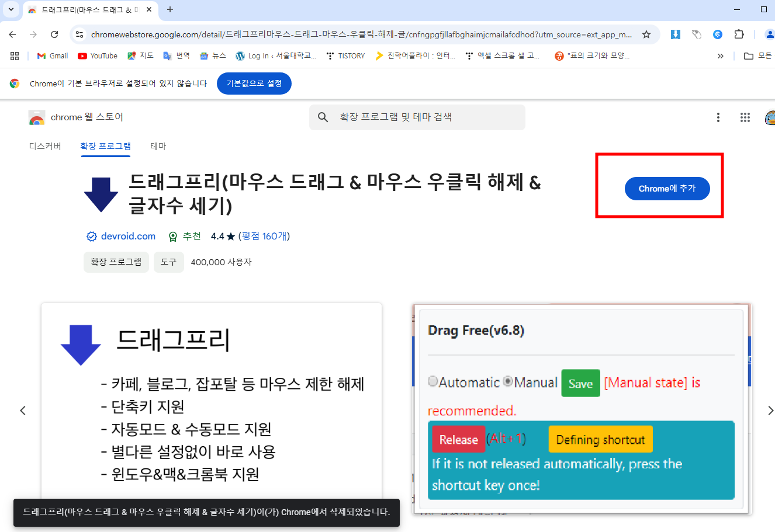The image size is (775, 532).
Task: Click the search magnifier icon
Action: tap(323, 117)
